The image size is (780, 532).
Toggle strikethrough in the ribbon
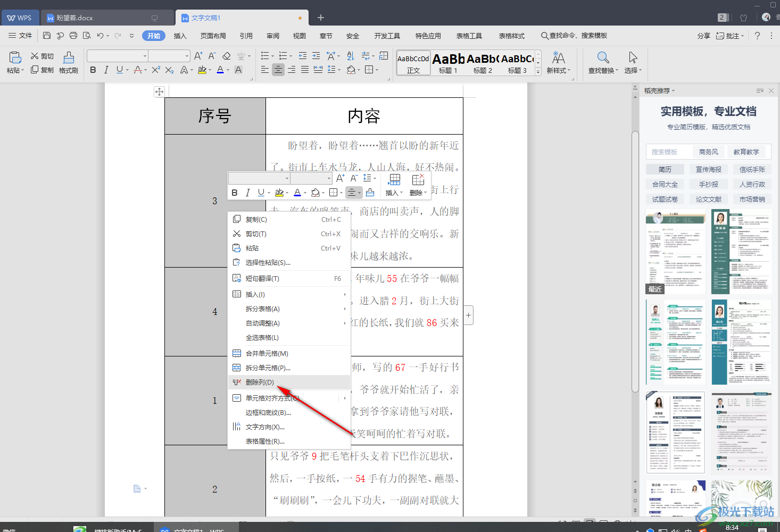tap(138, 70)
